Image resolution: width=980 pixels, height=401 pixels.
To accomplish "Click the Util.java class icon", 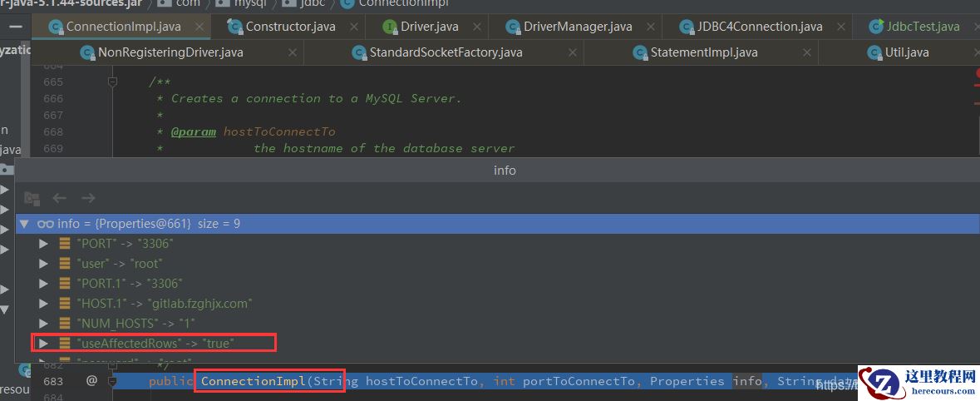I will (x=874, y=52).
